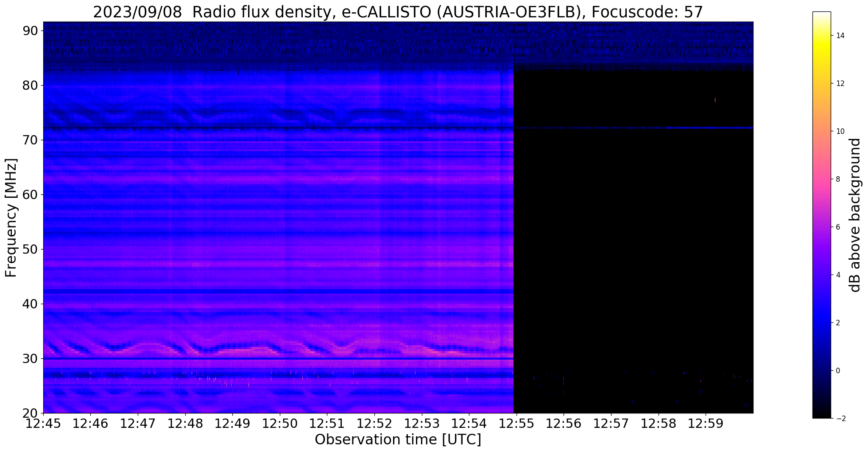868x452 pixels.
Task: Click the wavy bright band near 32 MHz
Action: pyautogui.click(x=278, y=349)
